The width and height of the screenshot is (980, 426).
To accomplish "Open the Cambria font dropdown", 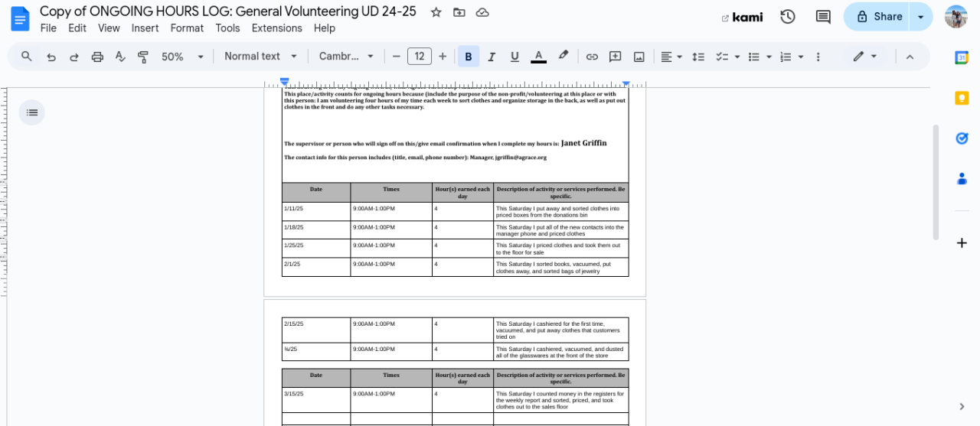I will coord(347,57).
